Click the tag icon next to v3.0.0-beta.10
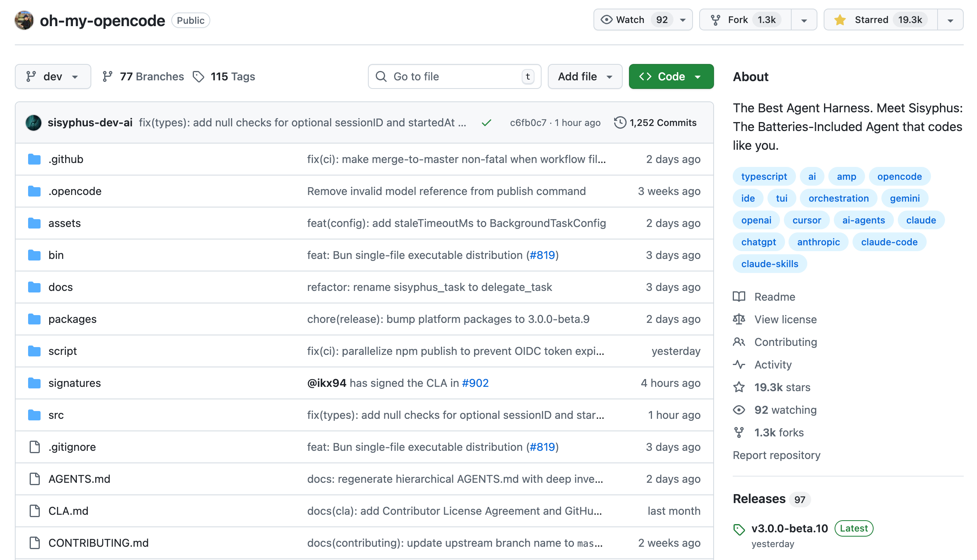977x560 pixels. (739, 530)
